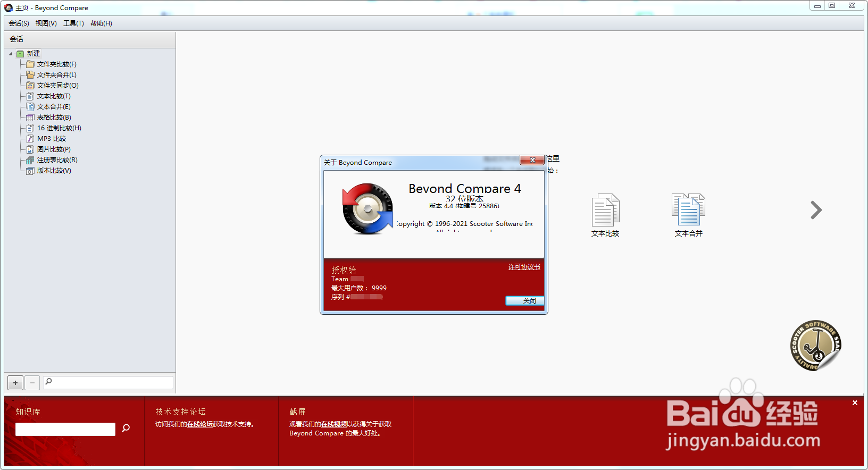Screen dimensions: 868x470
Task: Dismiss the red bottom info panel
Action: [x=855, y=403]
